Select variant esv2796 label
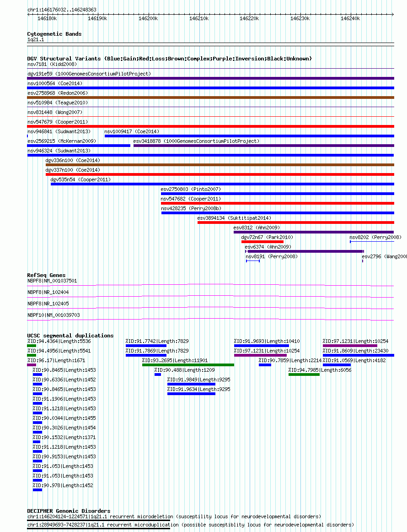 pos(384,256)
